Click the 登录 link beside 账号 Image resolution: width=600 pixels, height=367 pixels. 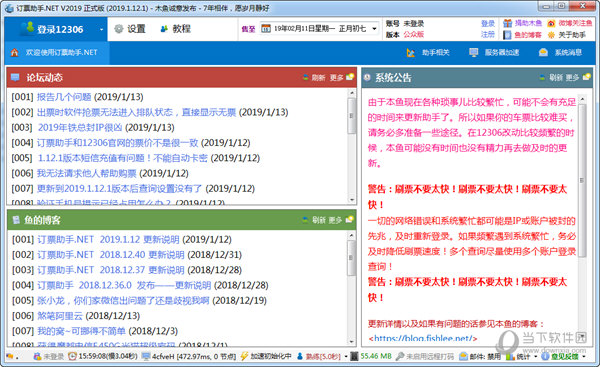(488, 24)
